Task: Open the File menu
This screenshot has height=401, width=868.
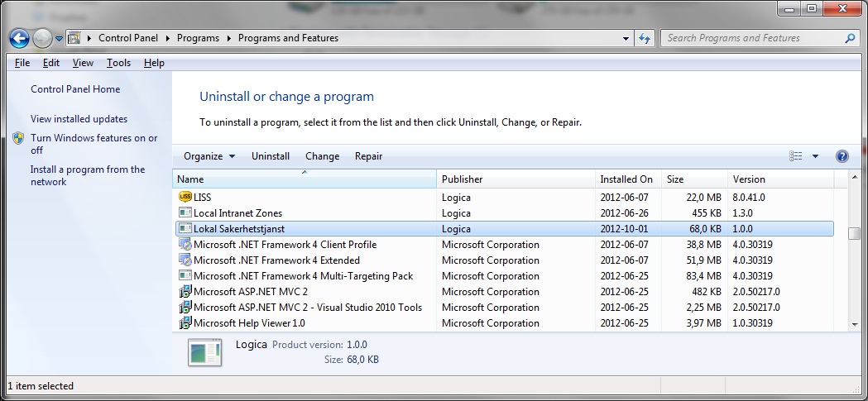Action: pos(22,63)
